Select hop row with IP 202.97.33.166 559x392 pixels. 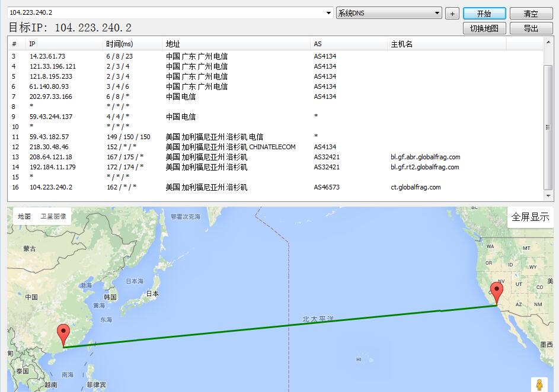coord(275,97)
